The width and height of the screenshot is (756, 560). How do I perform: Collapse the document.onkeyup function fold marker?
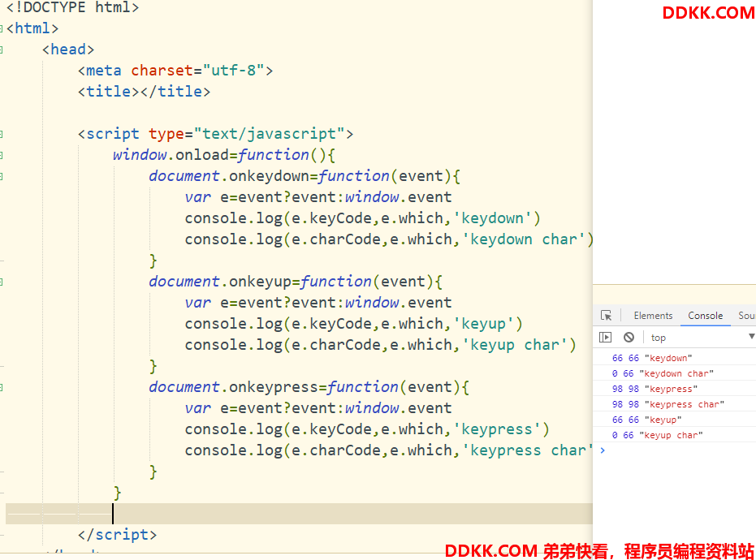(x=2, y=282)
